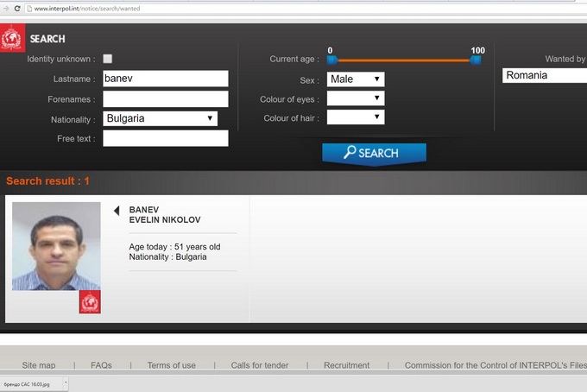This screenshot has height=392, width=587.
Task: Click the magnifier icon on Search button
Action: coord(349,153)
